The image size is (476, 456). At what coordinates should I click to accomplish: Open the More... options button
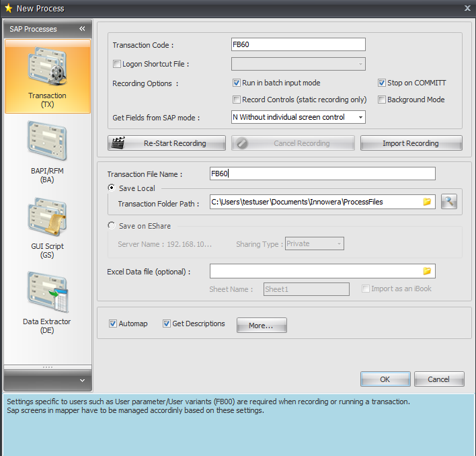click(x=262, y=326)
